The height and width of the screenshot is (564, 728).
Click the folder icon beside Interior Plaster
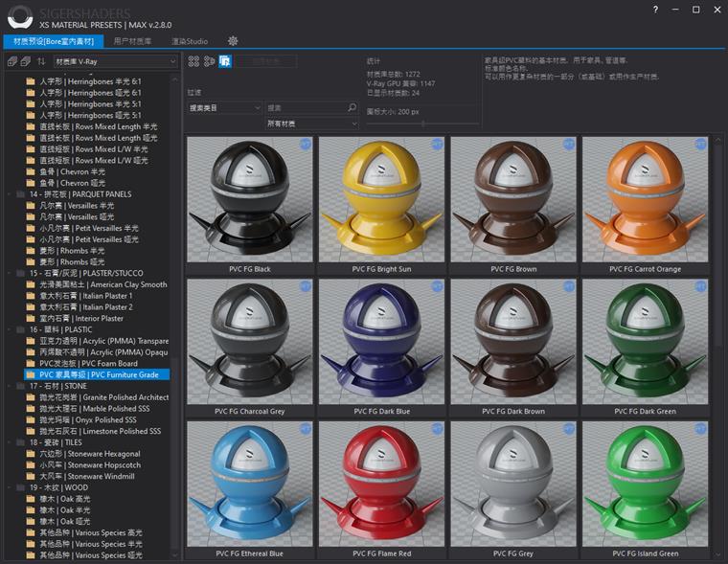point(31,319)
